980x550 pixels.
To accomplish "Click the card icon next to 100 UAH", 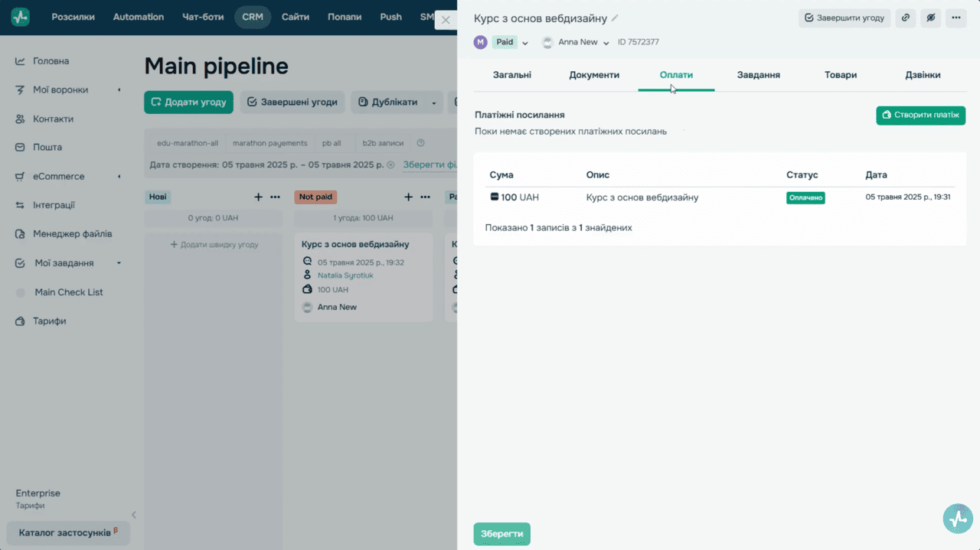I will click(495, 197).
